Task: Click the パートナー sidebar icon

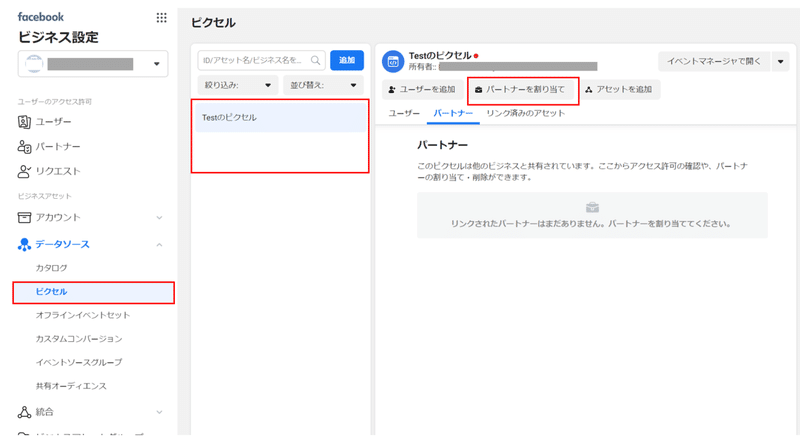Action: click(24, 146)
